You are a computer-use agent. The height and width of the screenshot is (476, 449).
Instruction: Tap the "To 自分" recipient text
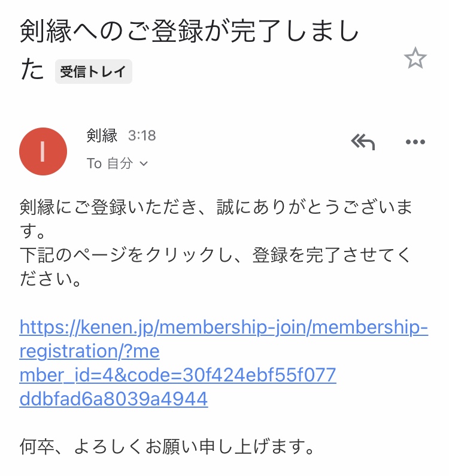tap(110, 164)
